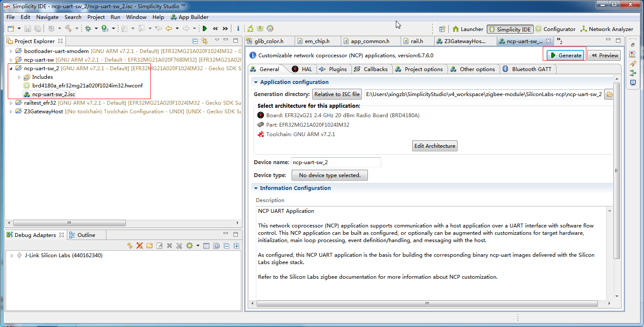Click the Device name input field
644x327 pixels.
[x=336, y=162]
